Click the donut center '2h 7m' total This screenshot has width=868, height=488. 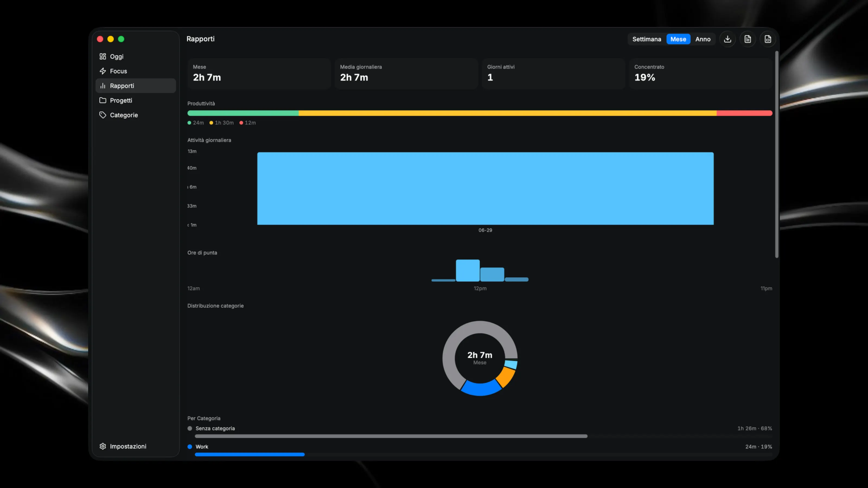click(480, 355)
